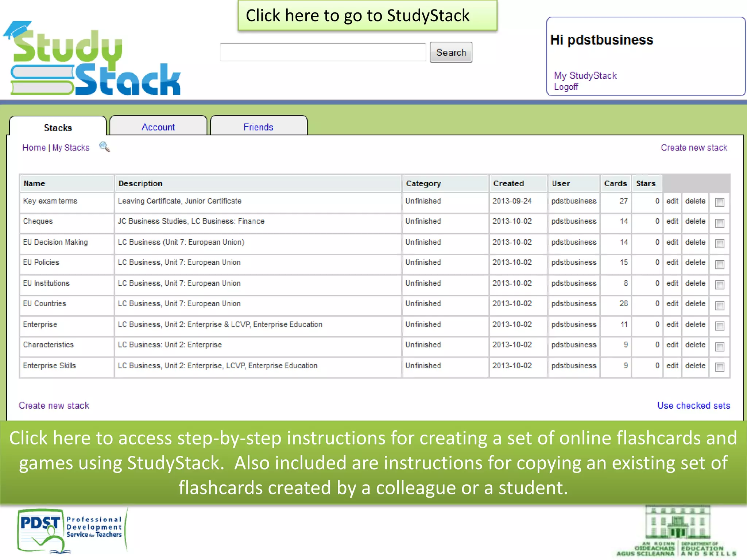Open the 'EU Policies' stack name
The image size is (747, 560).
coord(41,262)
